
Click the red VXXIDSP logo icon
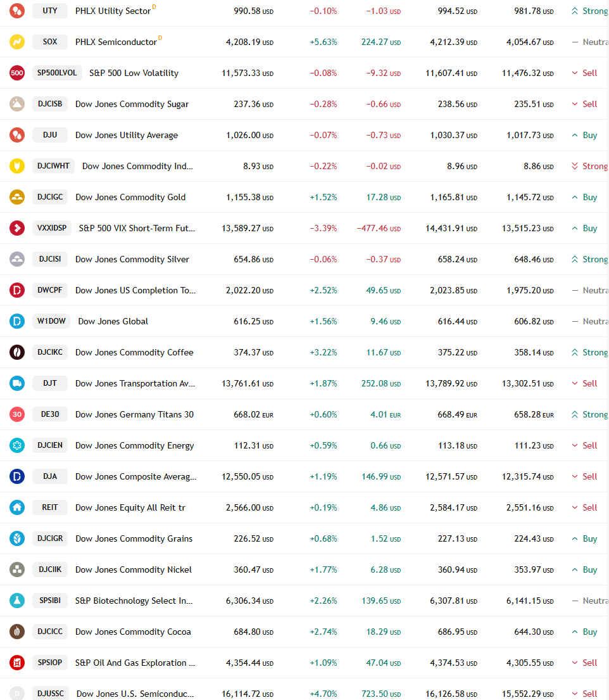coord(17,228)
